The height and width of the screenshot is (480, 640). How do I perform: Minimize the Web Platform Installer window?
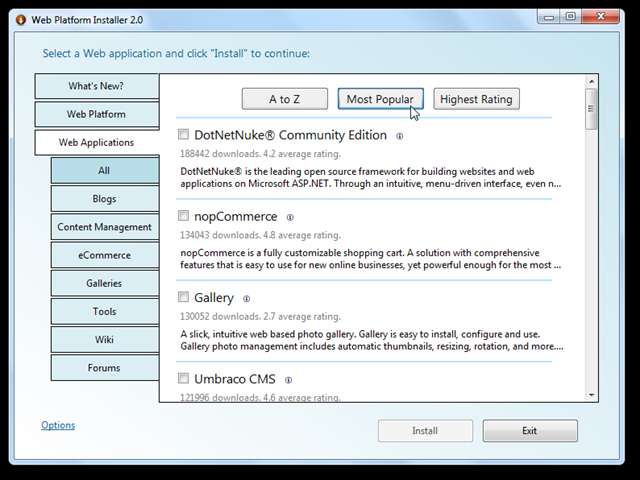coord(549,17)
